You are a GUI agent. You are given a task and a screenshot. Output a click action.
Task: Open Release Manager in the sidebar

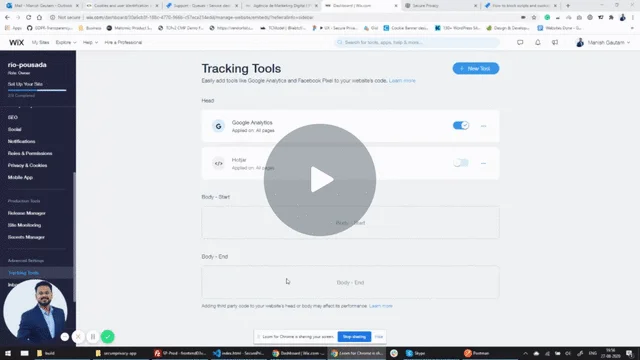pos(27,213)
